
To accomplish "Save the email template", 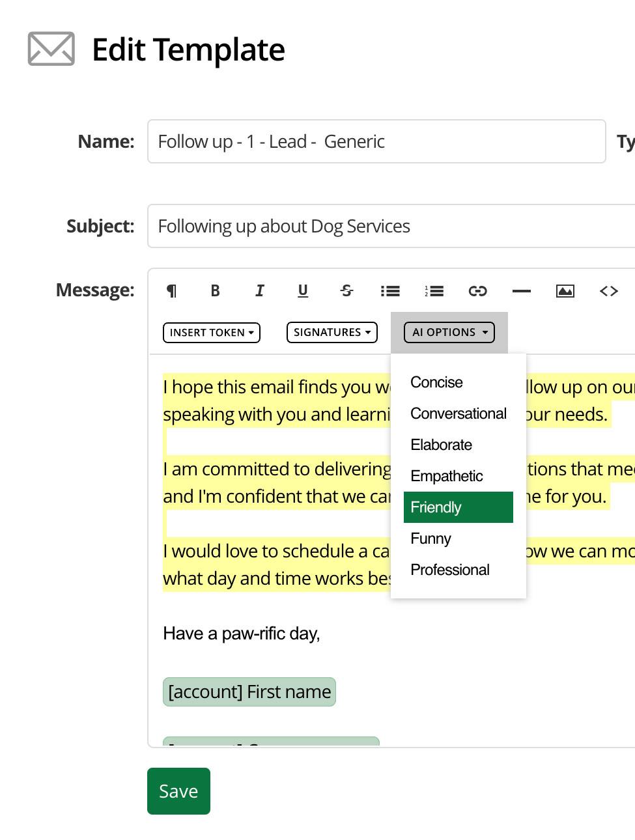I will pyautogui.click(x=178, y=791).
